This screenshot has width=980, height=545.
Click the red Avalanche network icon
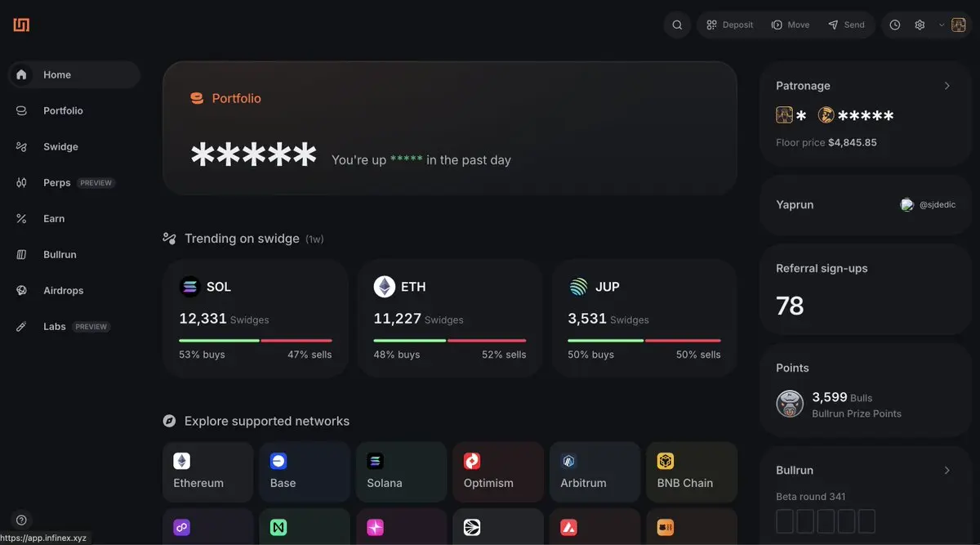pos(569,527)
